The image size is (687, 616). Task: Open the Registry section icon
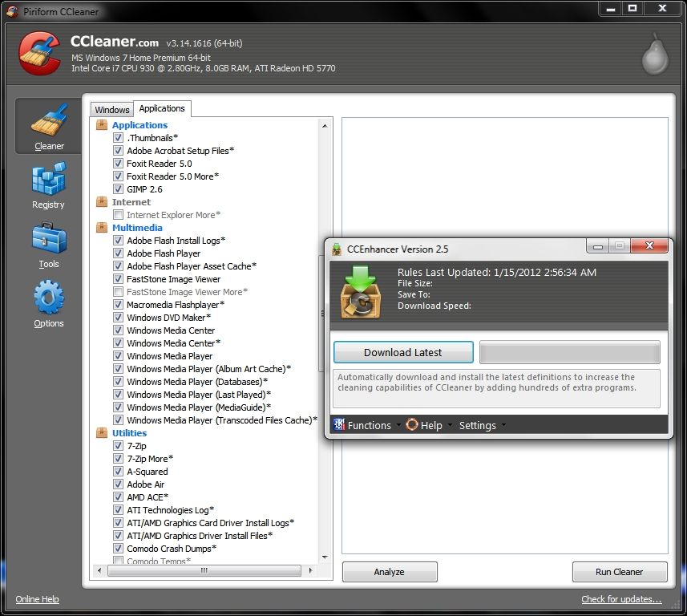point(49,178)
